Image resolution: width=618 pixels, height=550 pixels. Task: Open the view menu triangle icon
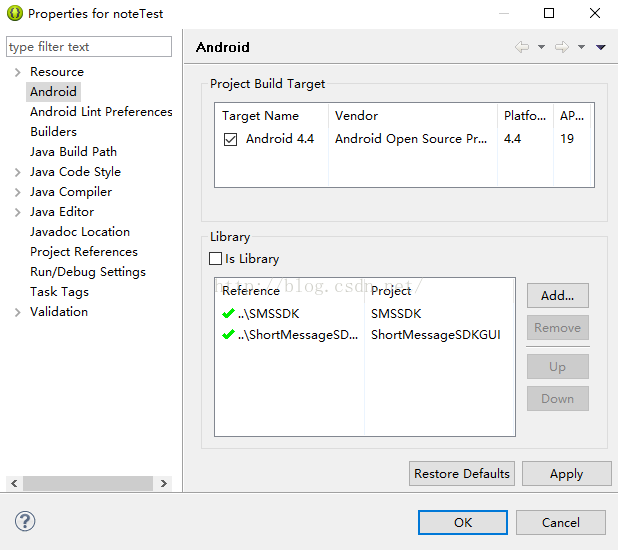[600, 47]
